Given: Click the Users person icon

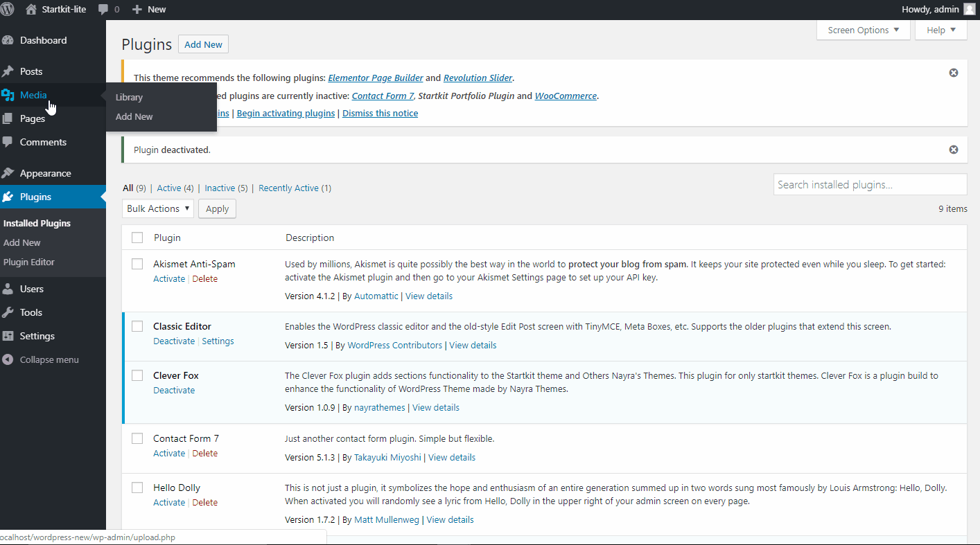Looking at the screenshot, I should click(8, 289).
